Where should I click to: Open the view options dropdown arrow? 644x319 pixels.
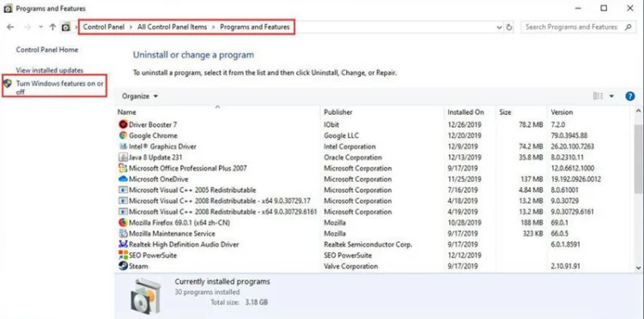(611, 96)
